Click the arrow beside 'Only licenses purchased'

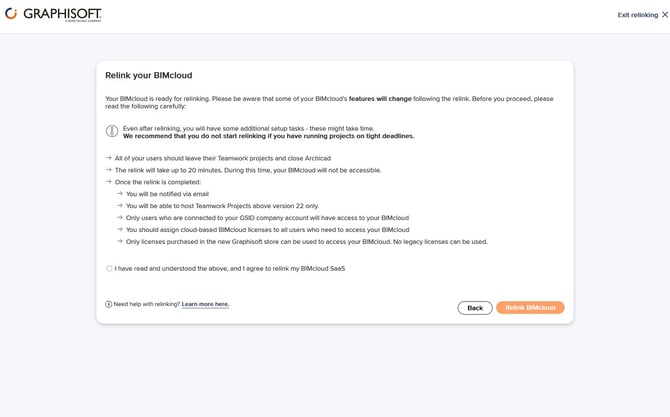(x=120, y=241)
